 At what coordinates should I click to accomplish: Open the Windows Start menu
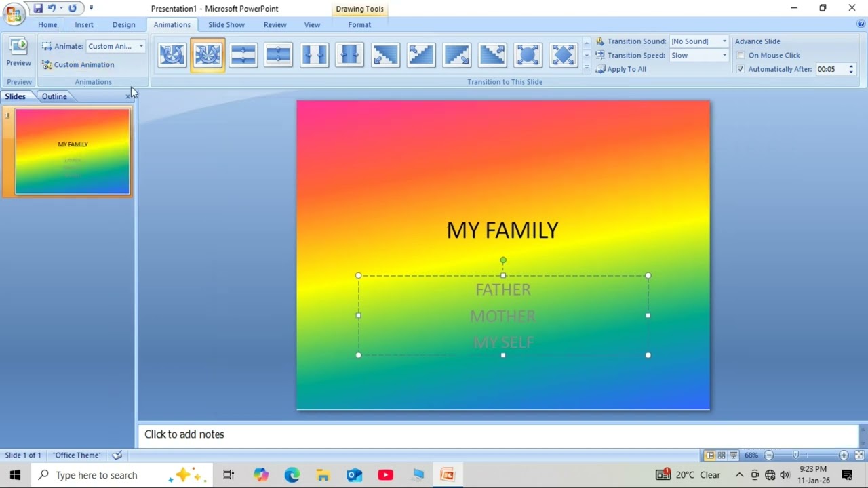tap(15, 475)
